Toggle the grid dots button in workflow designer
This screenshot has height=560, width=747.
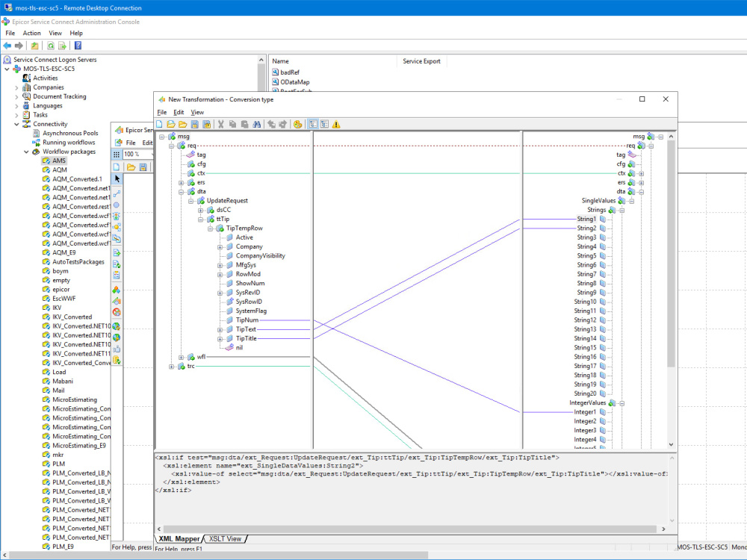coord(117,155)
